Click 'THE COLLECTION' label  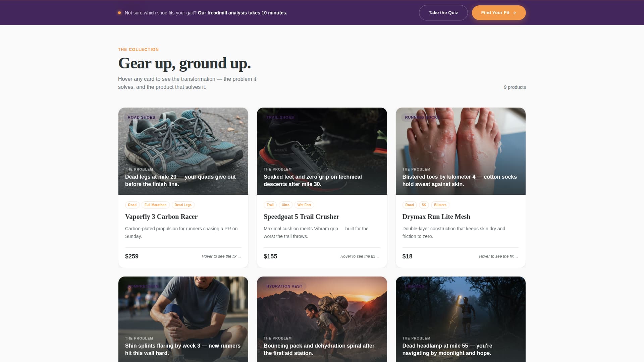[139, 50]
